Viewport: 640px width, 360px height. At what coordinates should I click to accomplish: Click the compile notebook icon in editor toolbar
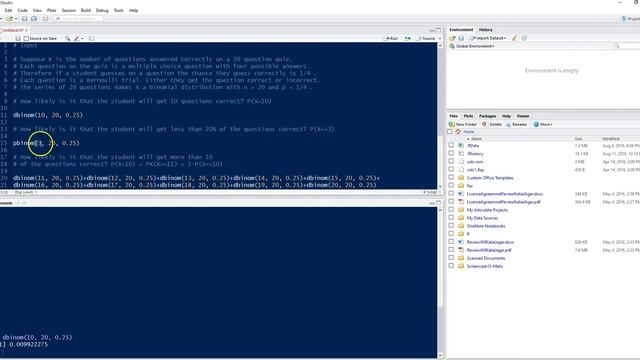pos(91,38)
